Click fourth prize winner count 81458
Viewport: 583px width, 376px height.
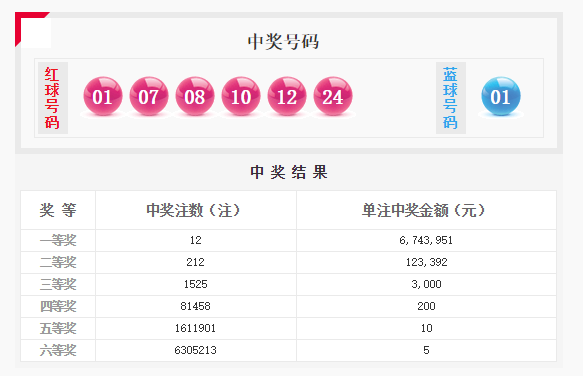(x=196, y=306)
